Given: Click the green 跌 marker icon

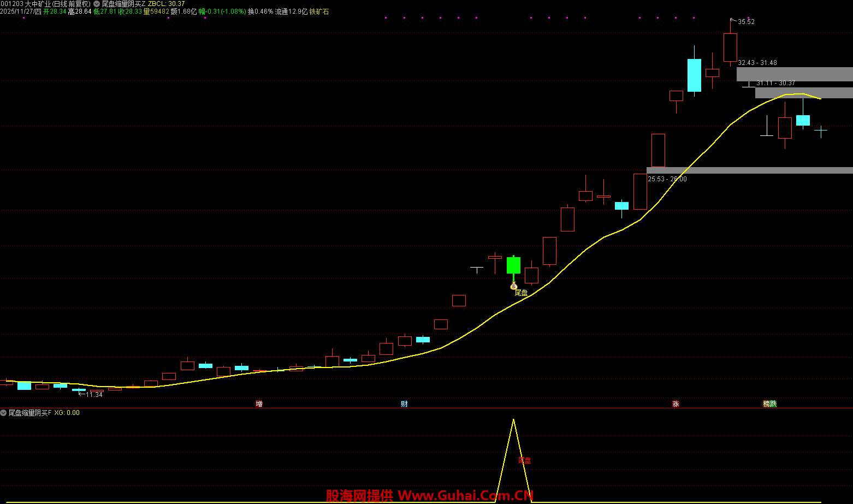Looking at the screenshot, I should pos(773,404).
